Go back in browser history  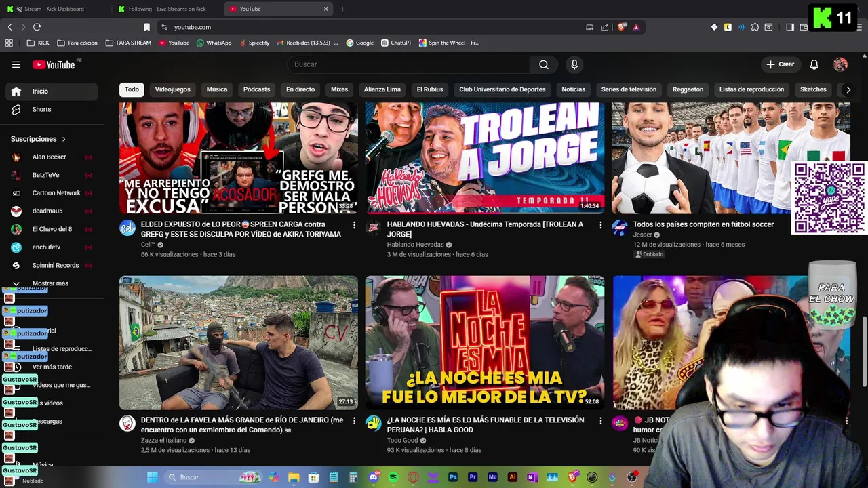(9, 27)
